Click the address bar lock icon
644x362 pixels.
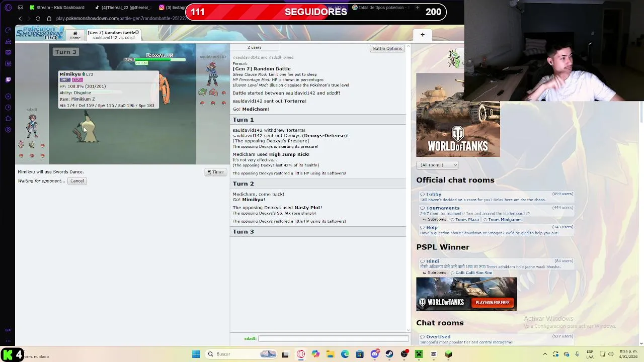tap(49, 19)
